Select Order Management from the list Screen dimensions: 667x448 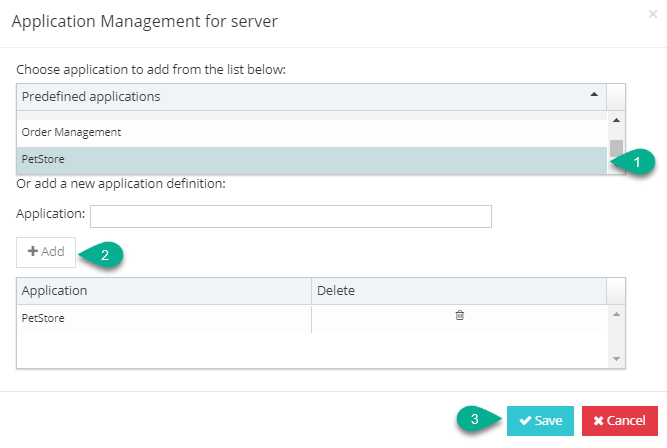click(72, 132)
